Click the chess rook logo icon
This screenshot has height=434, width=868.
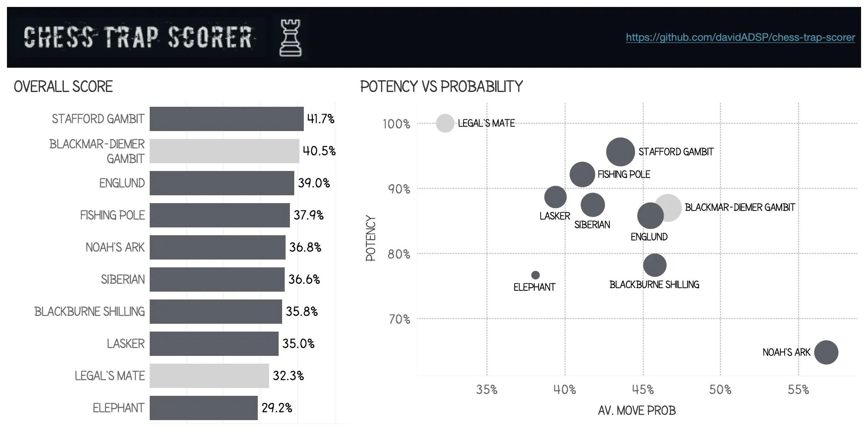coord(290,38)
